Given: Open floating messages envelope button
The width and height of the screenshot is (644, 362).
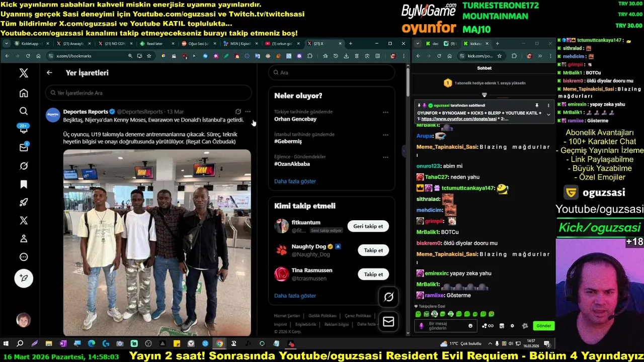Looking at the screenshot, I should [x=388, y=322].
